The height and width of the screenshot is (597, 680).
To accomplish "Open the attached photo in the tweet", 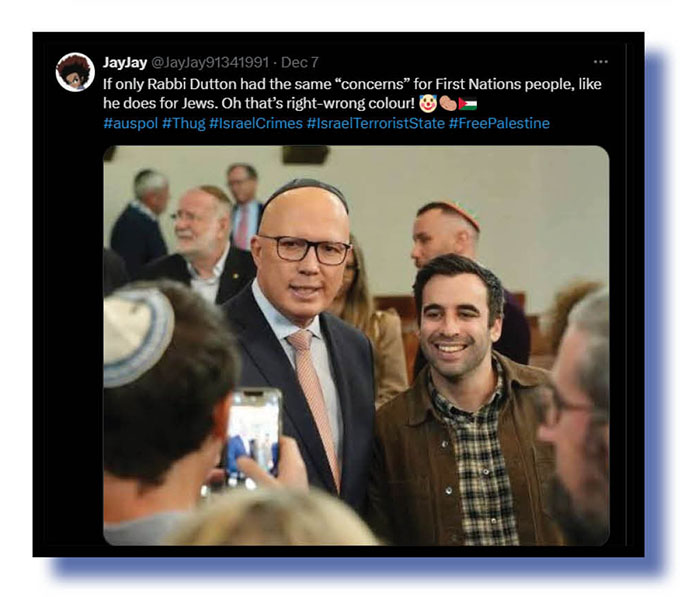I will 356,346.
